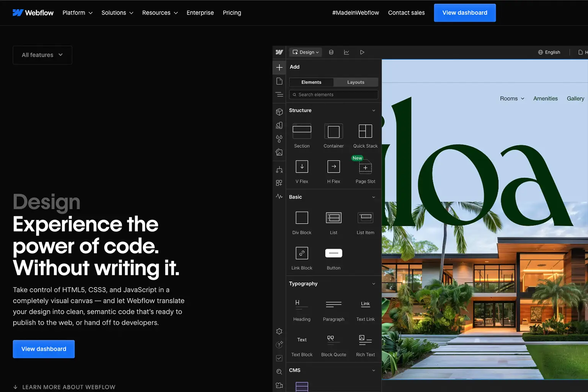Click Gallery link on canvas
588x392 pixels.
coord(575,98)
